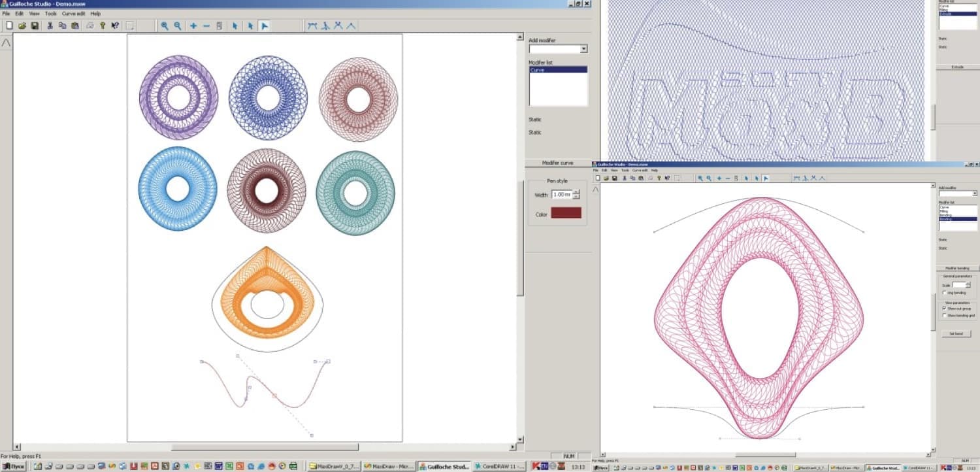Click Zoom in magnifier in lower-right window toolbar
This screenshot has height=472, width=980.
(700, 178)
